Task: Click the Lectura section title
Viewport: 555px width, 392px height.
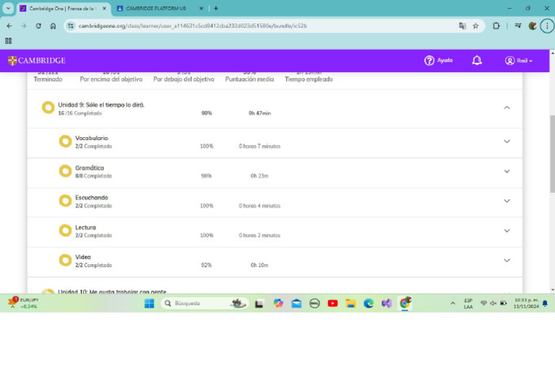Action: 85,227
